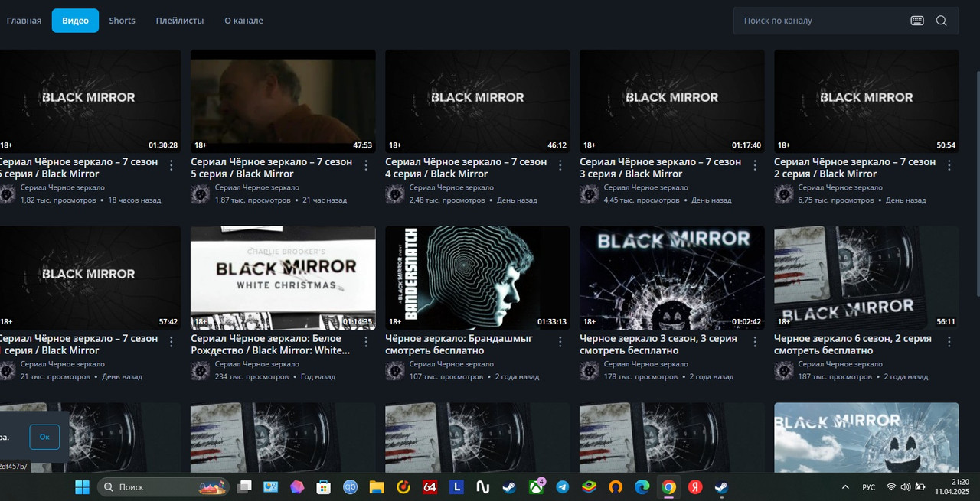This screenshot has height=501, width=980.
Task: Open qBittorrent from the taskbar
Action: coord(351,487)
